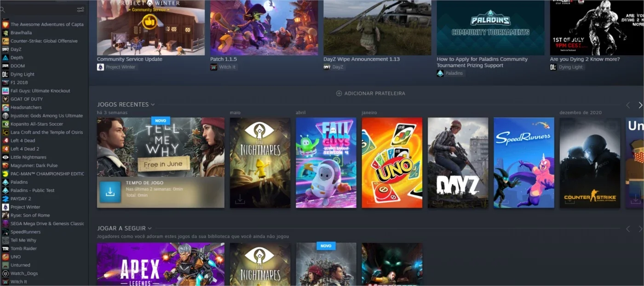Select Fall Guys Season 4 game card

click(326, 163)
